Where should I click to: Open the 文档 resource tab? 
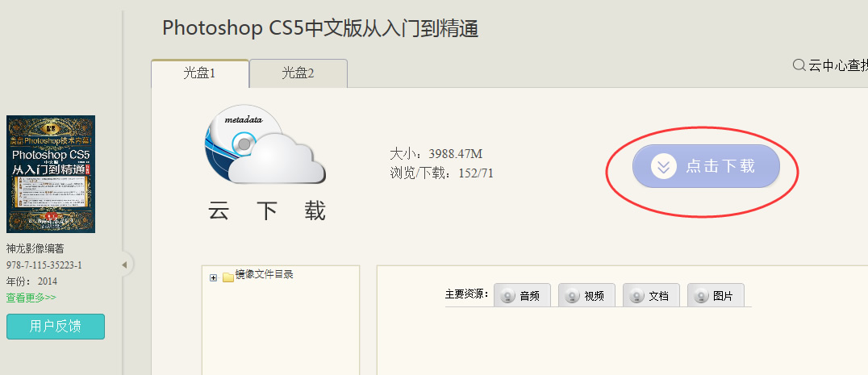651,295
